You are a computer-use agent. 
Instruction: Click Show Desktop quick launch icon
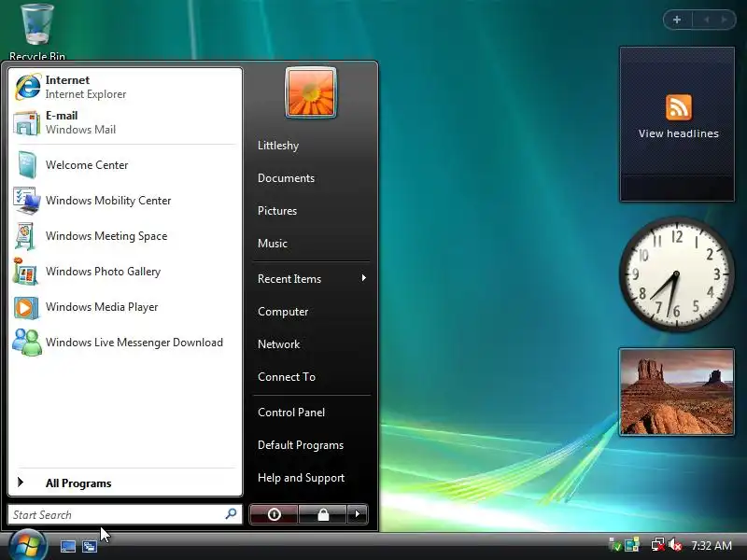(68, 546)
